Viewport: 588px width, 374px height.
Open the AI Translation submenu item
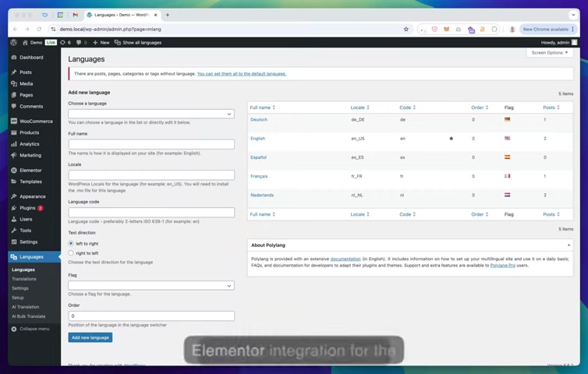pos(26,307)
